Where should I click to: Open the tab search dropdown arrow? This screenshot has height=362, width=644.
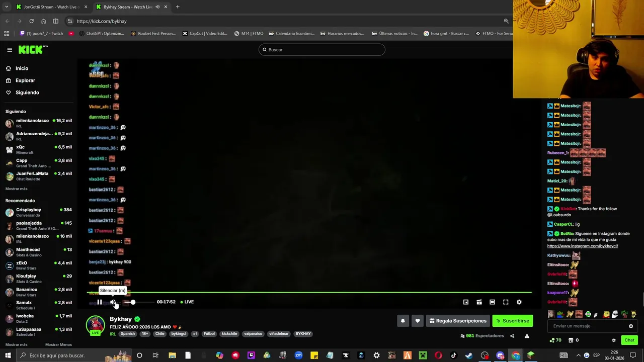pyautogui.click(x=7, y=7)
